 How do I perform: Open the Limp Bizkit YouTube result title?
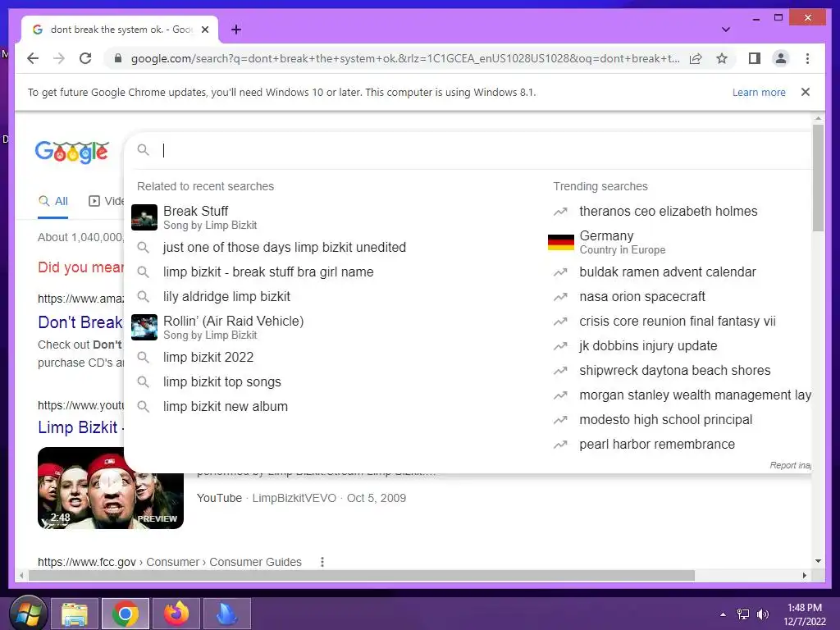pos(80,427)
